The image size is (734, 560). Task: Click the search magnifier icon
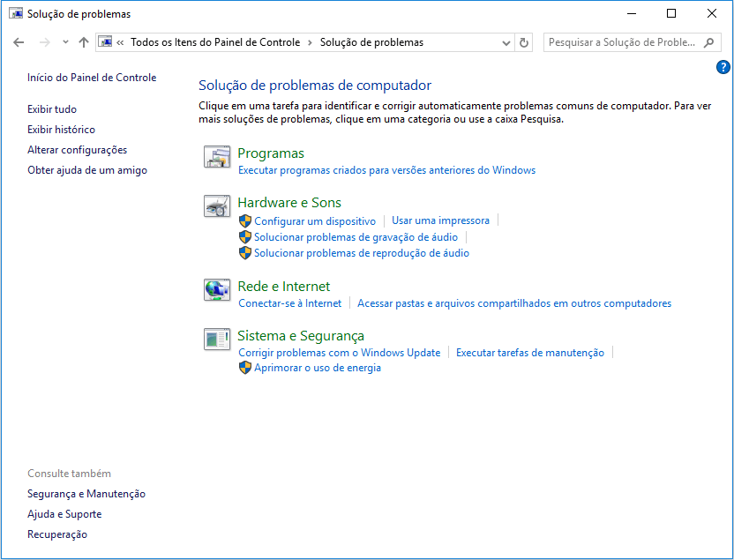point(709,41)
